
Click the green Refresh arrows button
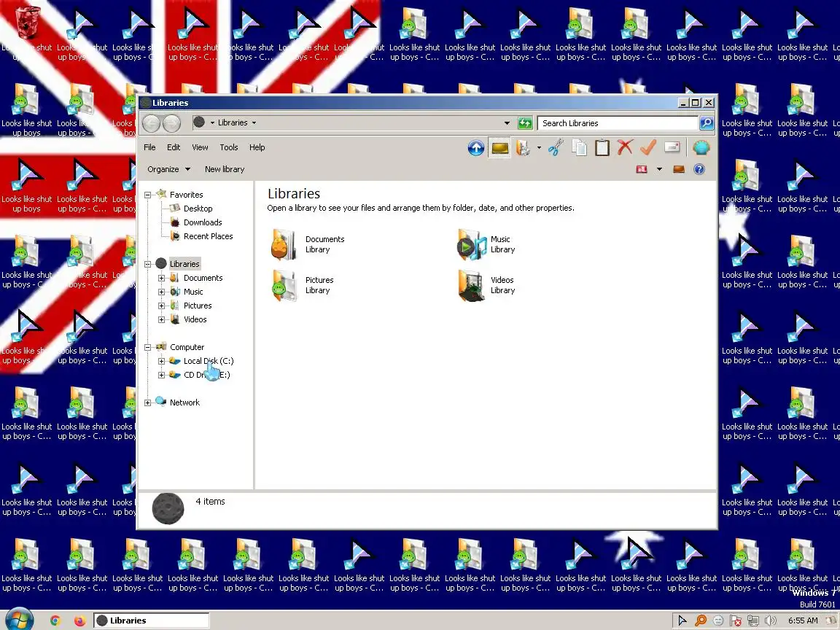tap(525, 123)
